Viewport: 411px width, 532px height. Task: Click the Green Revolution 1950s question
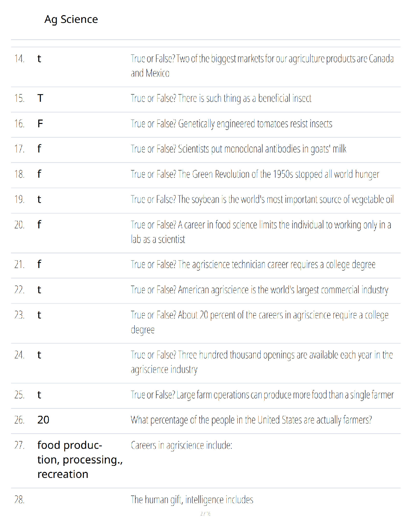(255, 174)
